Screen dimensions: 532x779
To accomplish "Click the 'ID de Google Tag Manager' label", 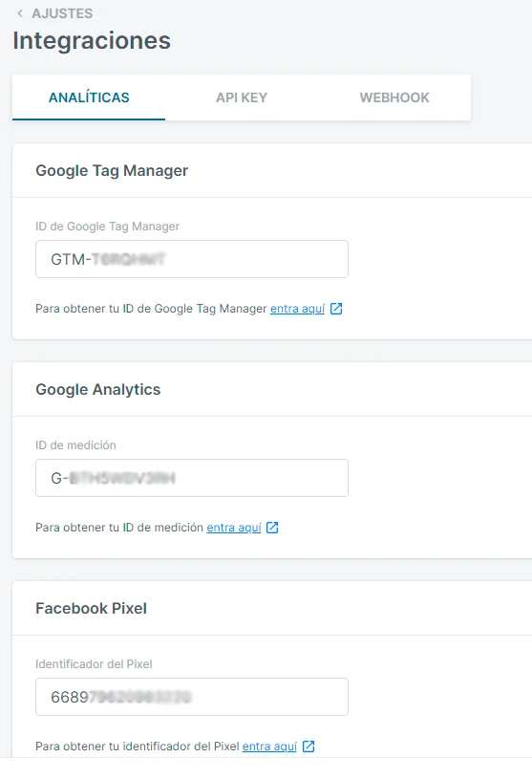I will (x=107, y=227).
